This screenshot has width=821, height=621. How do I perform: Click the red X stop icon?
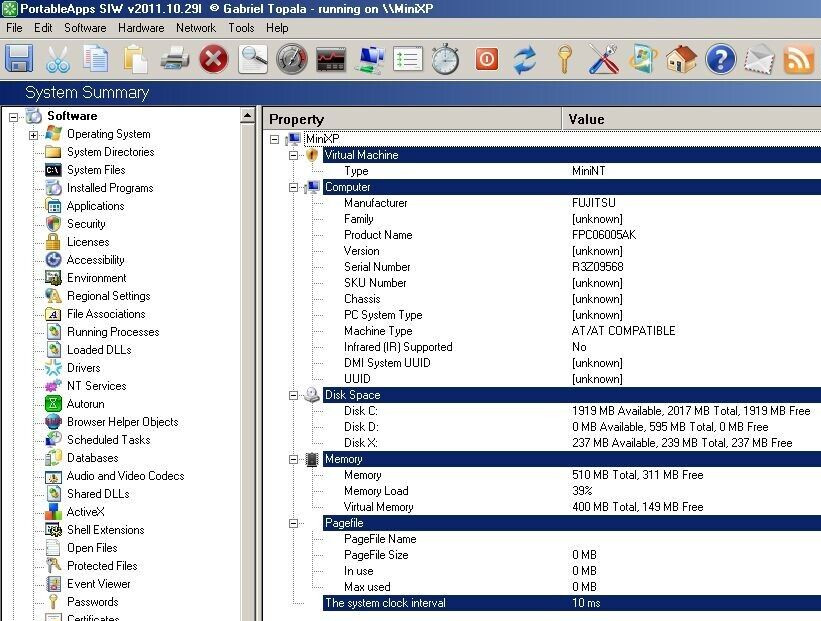tap(214, 59)
